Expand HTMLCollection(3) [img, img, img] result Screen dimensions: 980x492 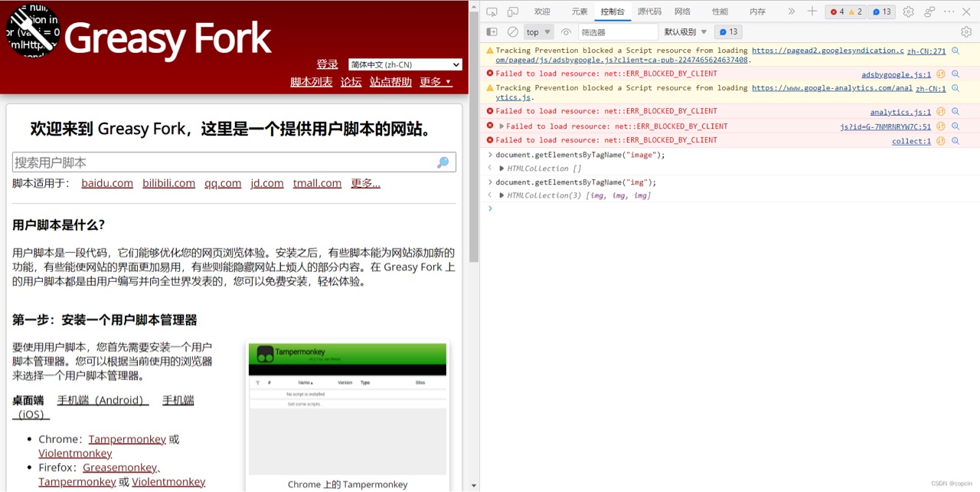point(501,195)
